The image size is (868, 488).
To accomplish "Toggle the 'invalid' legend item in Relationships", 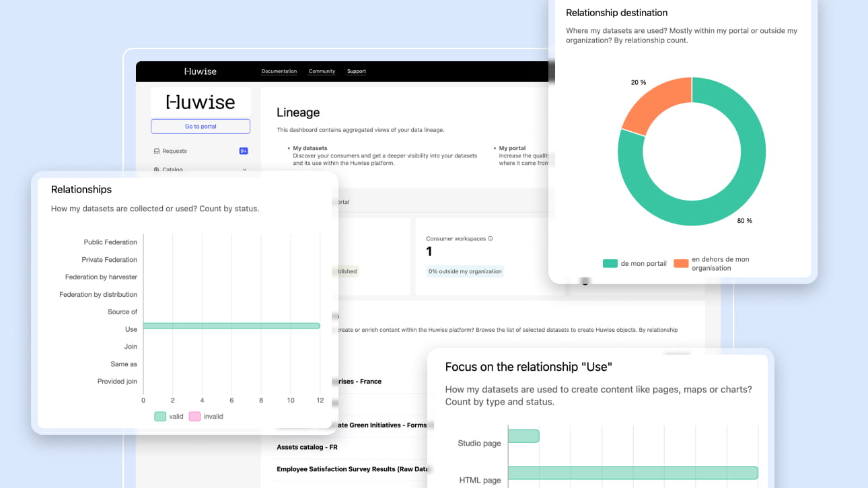I will [206, 417].
